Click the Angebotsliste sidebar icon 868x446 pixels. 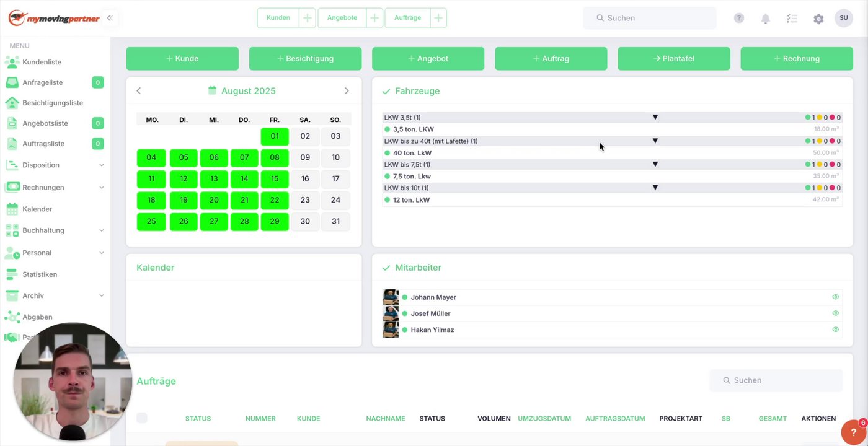(x=12, y=123)
